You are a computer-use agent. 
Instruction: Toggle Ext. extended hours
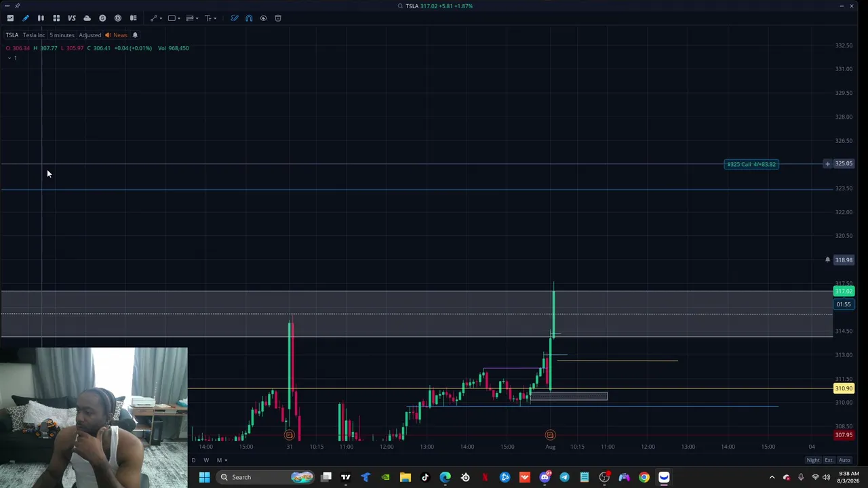pos(829,460)
